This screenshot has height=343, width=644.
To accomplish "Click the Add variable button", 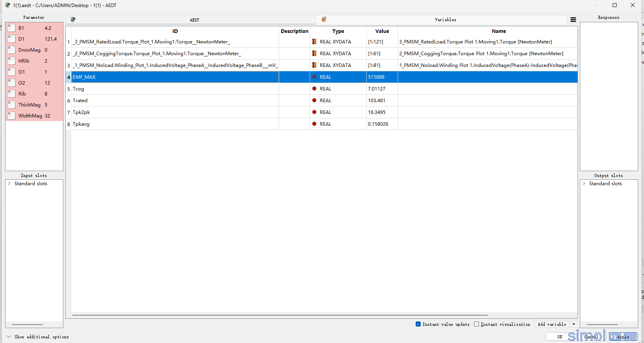I will tap(552, 324).
